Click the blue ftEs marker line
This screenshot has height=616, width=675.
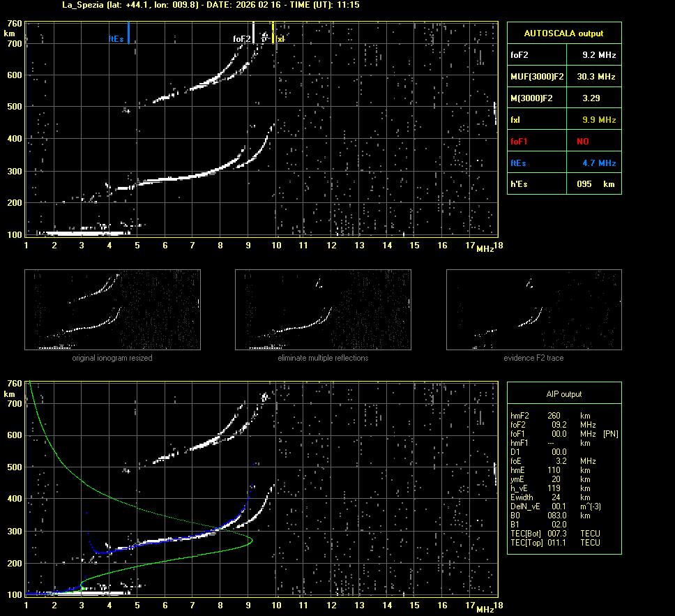(x=129, y=31)
